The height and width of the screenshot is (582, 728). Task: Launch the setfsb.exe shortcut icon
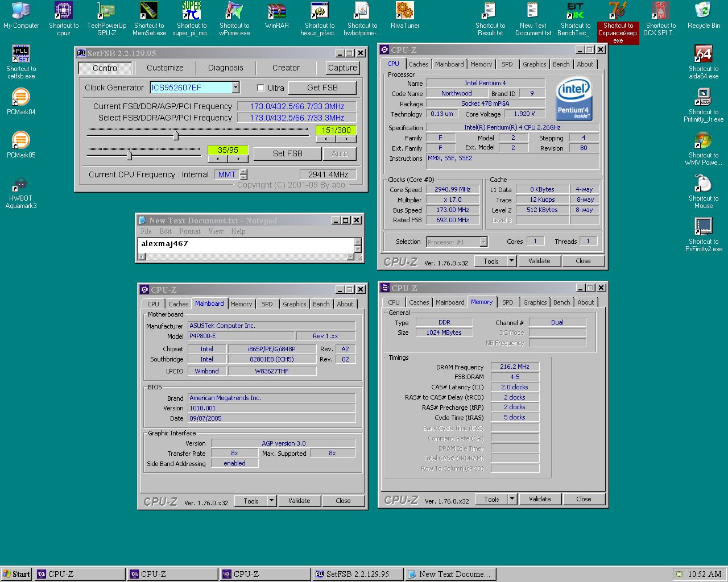21,62
